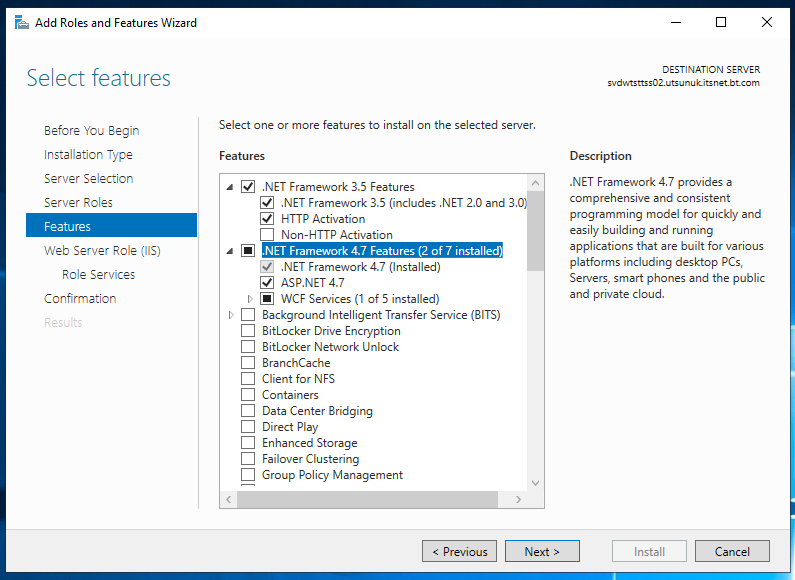Click destination server name text
The image size is (795, 580).
point(683,83)
